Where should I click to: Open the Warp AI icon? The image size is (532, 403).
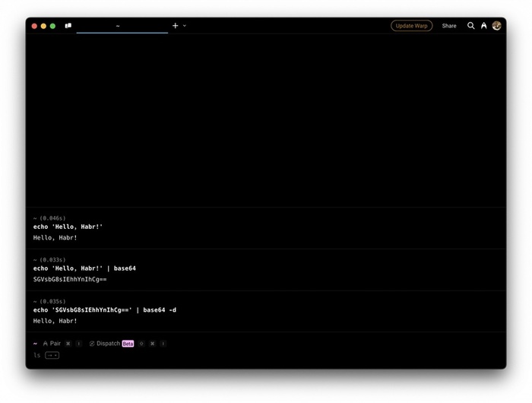483,26
